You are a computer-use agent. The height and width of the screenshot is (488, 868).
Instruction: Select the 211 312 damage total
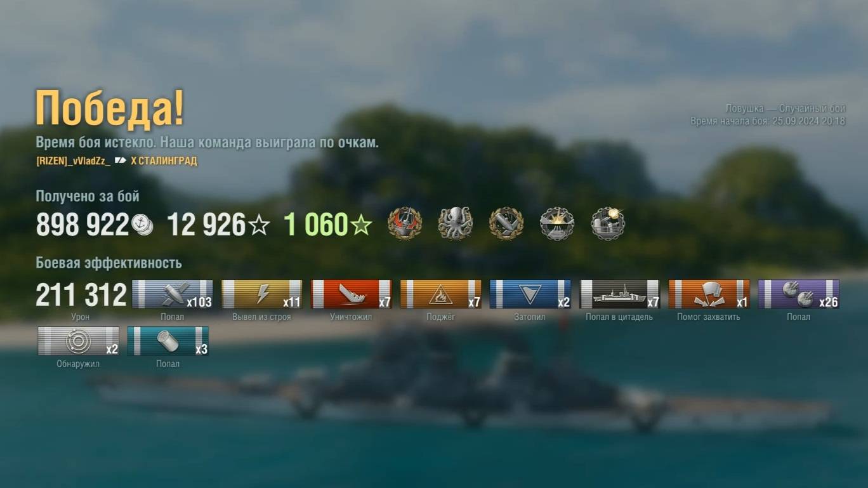(x=81, y=295)
